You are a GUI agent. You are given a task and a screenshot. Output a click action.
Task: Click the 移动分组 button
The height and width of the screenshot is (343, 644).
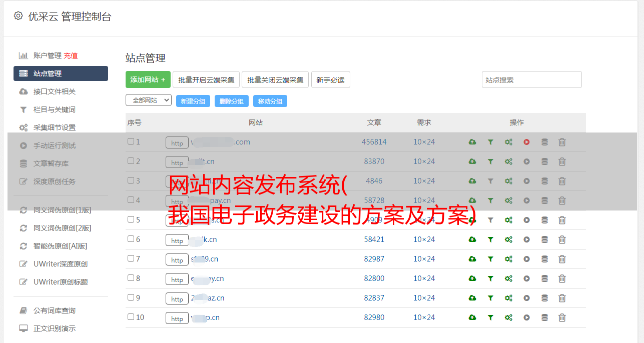click(270, 101)
